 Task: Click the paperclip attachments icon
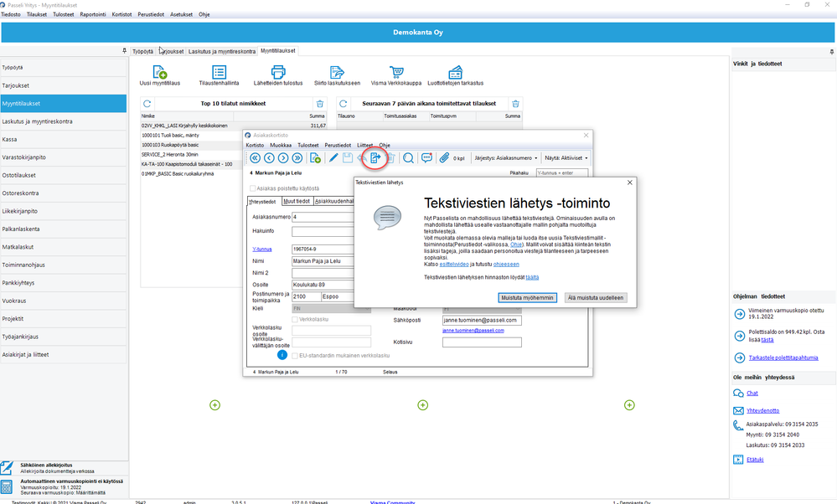(x=444, y=158)
